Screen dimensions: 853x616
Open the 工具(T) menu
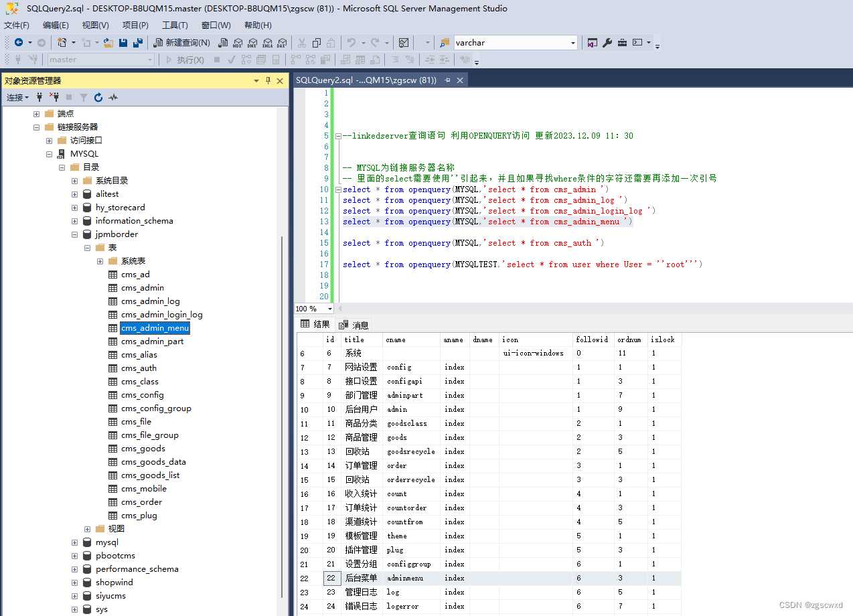[174, 25]
